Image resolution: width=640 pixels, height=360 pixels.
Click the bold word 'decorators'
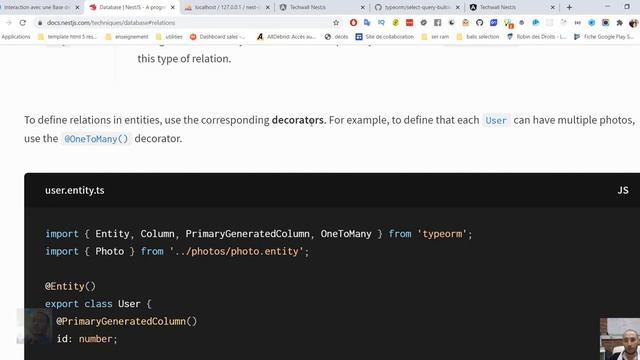(298, 120)
